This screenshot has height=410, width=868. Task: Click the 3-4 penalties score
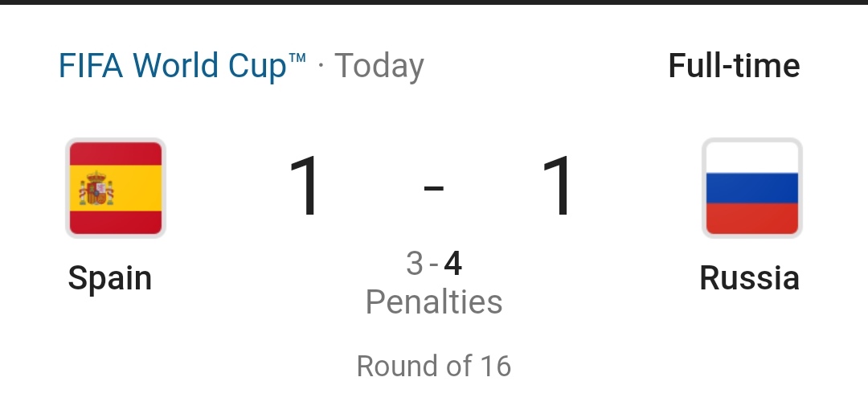[x=434, y=264]
